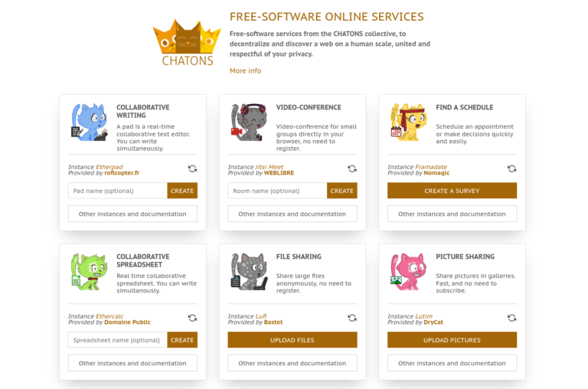
Task: Refresh the Etherpad instance icon
Action: (x=192, y=168)
